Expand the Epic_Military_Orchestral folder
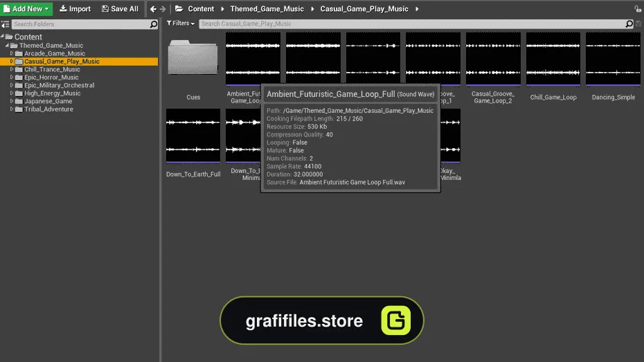644x362 pixels. pyautogui.click(x=12, y=85)
